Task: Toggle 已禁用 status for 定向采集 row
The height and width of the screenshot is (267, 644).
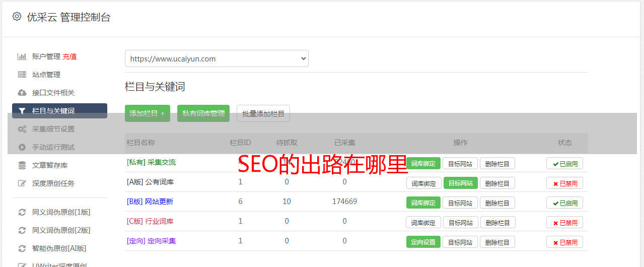Action: click(564, 242)
